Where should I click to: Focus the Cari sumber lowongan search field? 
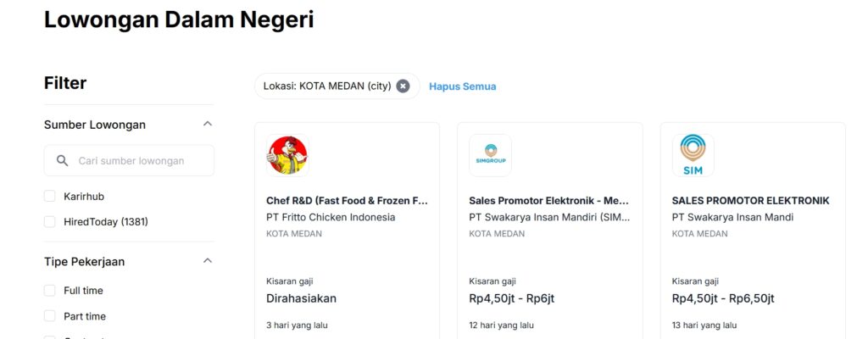[x=129, y=161]
